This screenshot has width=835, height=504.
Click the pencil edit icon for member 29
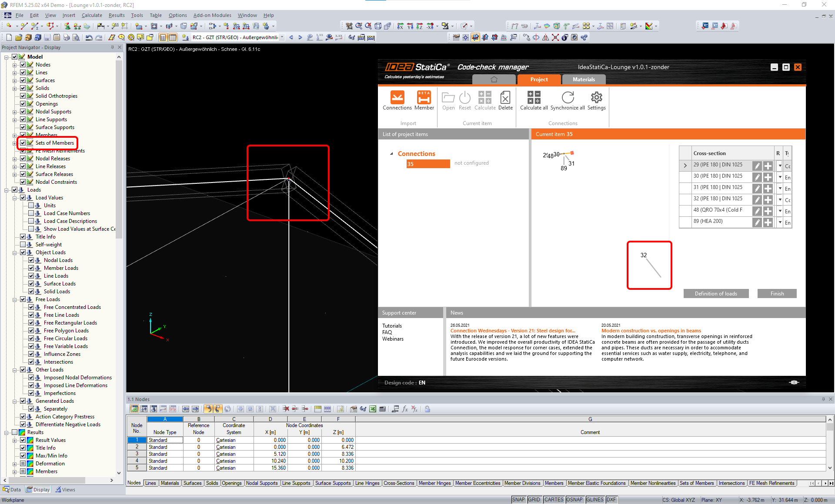pyautogui.click(x=757, y=166)
